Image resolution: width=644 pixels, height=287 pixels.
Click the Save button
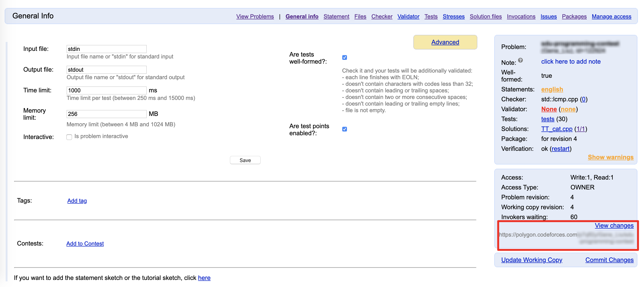(245, 160)
